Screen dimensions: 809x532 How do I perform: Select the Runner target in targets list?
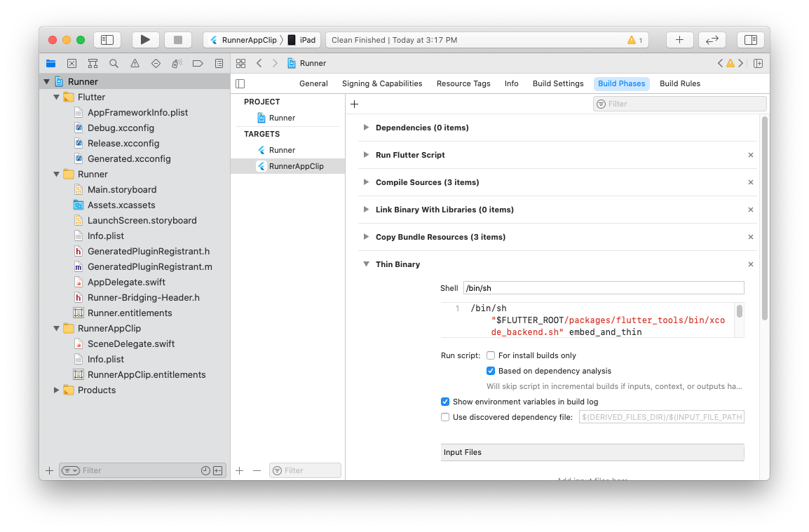[x=282, y=150]
